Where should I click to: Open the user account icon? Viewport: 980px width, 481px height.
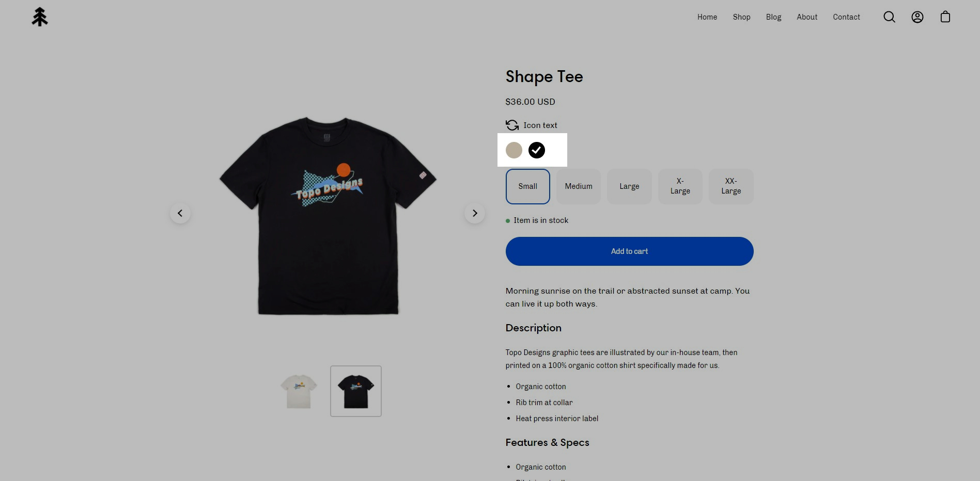pos(917,17)
